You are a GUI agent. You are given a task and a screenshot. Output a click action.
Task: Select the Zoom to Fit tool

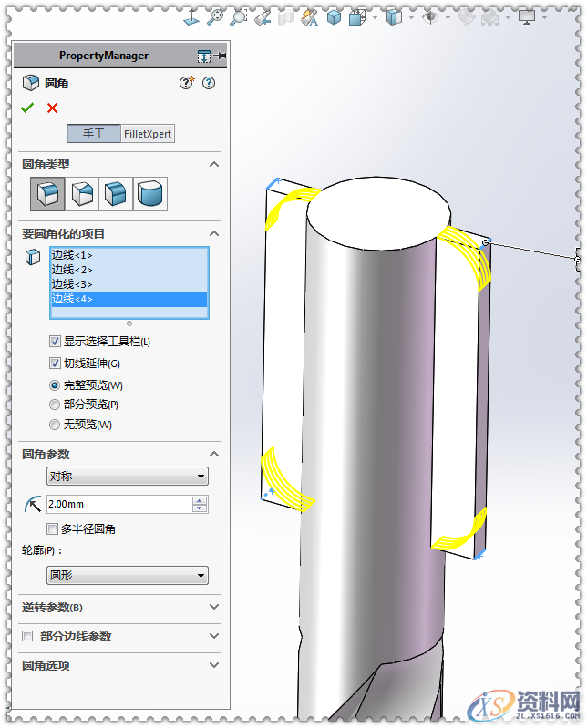pyautogui.click(x=214, y=17)
